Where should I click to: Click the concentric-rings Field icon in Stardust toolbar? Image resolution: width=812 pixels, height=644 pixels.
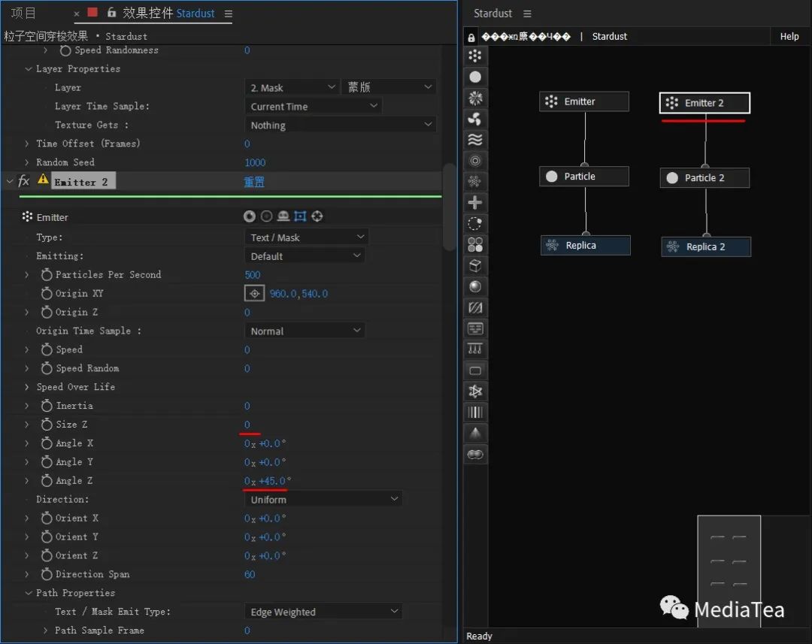(475, 161)
